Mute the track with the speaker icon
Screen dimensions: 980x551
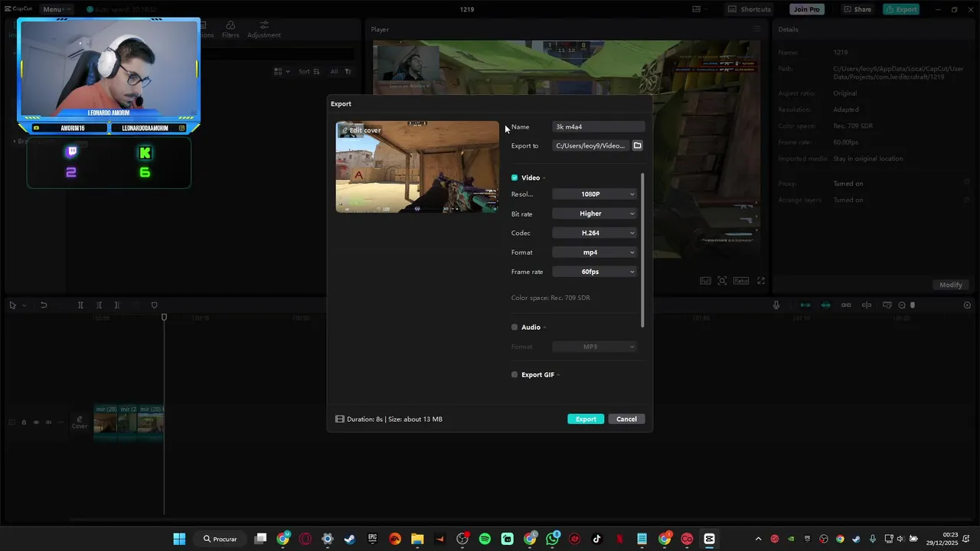click(x=48, y=422)
